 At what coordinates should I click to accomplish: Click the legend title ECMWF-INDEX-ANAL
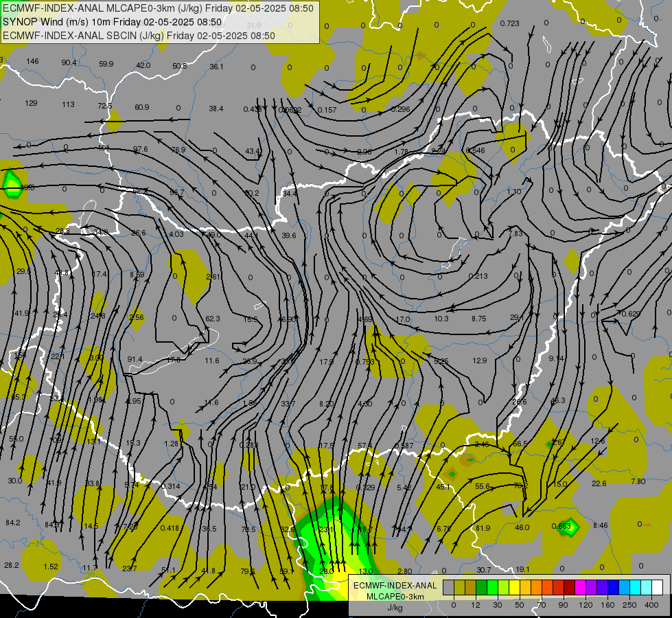395,586
